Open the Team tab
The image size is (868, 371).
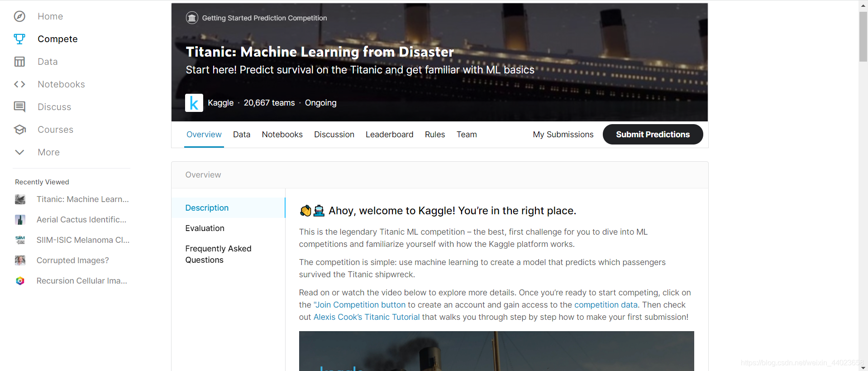click(x=467, y=135)
